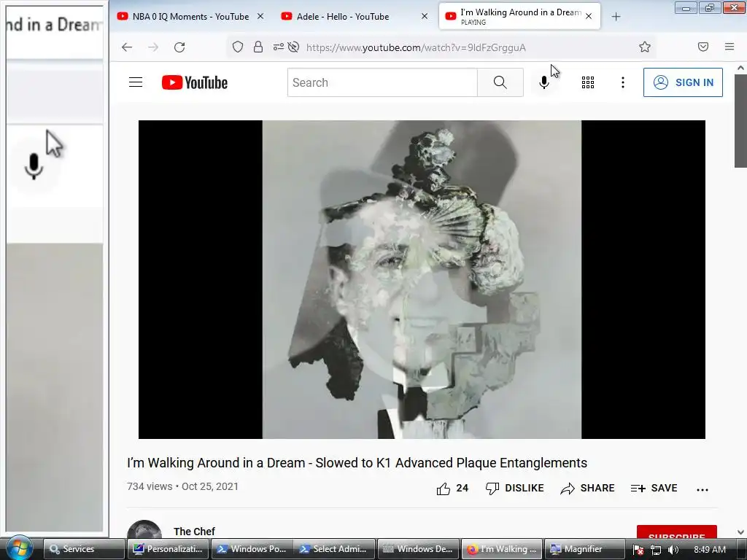Switch to Personalization taskbar item
Viewport: 747px width, 560px height.
(x=169, y=549)
